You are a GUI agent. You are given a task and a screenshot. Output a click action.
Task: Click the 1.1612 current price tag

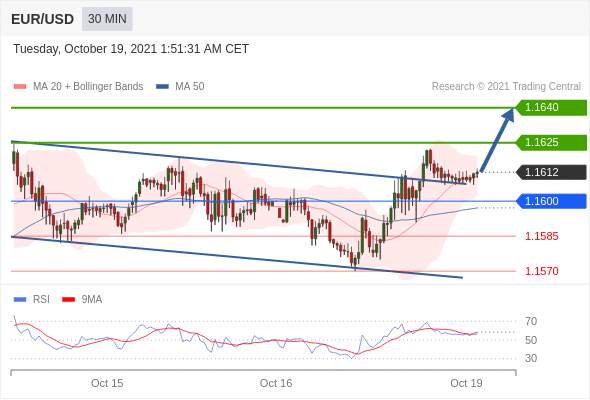pyautogui.click(x=551, y=172)
